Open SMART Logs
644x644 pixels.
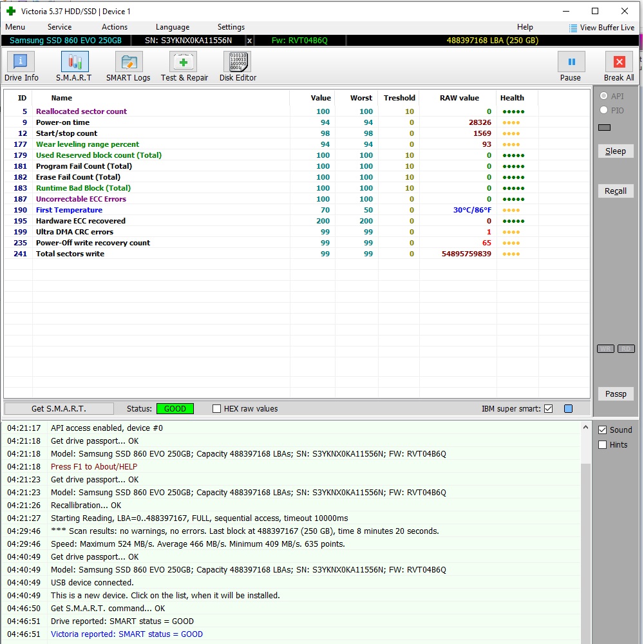(x=129, y=66)
